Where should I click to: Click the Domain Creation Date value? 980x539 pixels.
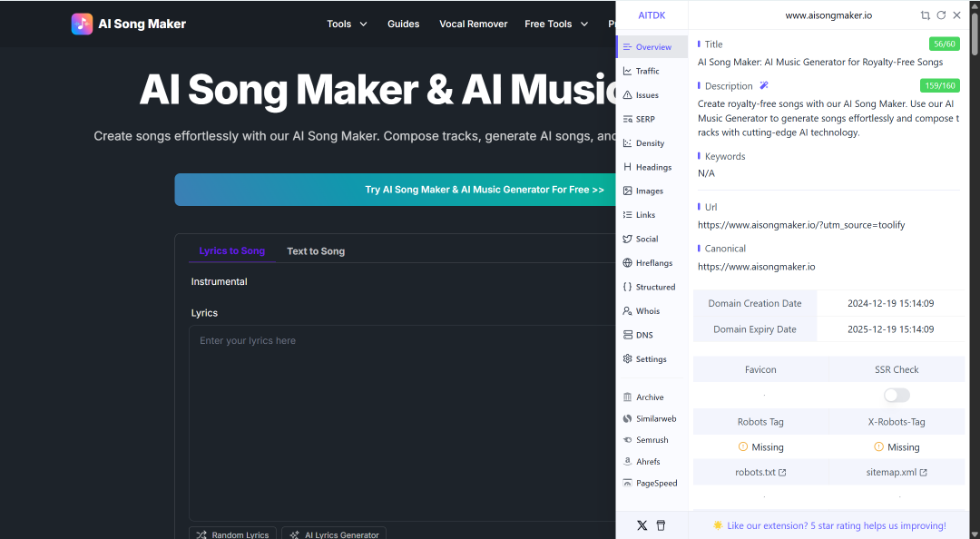pyautogui.click(x=891, y=303)
